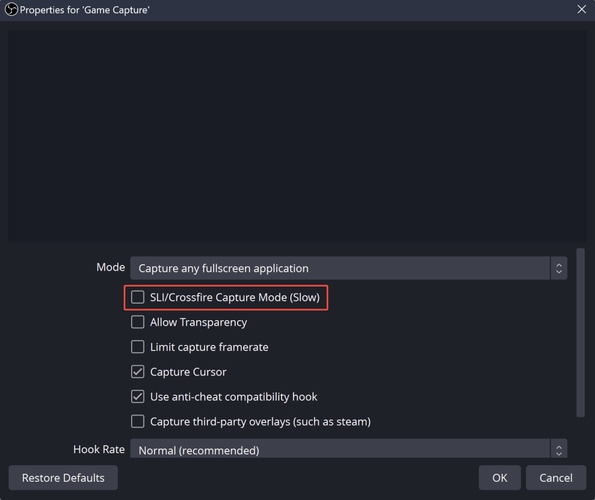Uncheck Capture Cursor checkbox

(137, 372)
